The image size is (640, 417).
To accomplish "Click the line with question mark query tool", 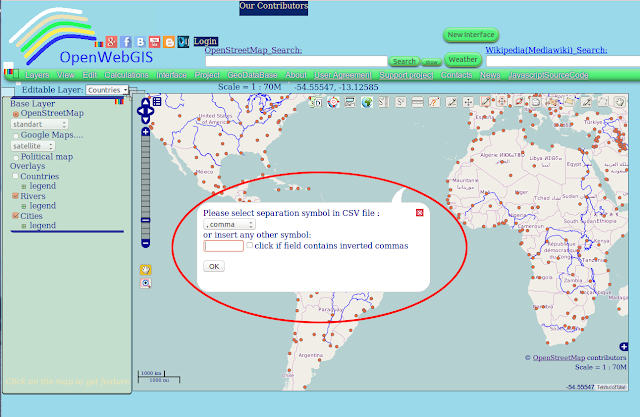I will pyautogui.click(x=434, y=102).
